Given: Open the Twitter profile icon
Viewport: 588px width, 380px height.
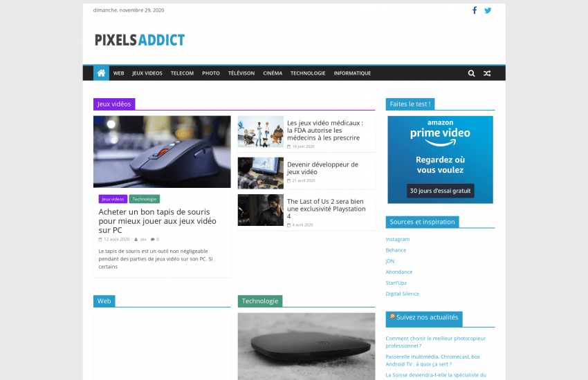Looking at the screenshot, I should [488, 10].
